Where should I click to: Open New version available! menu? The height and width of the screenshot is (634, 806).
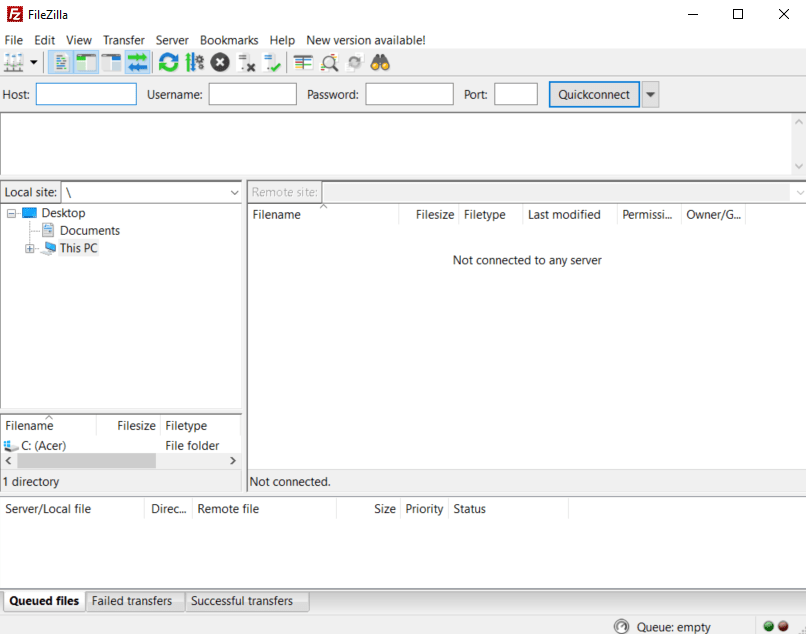point(365,40)
